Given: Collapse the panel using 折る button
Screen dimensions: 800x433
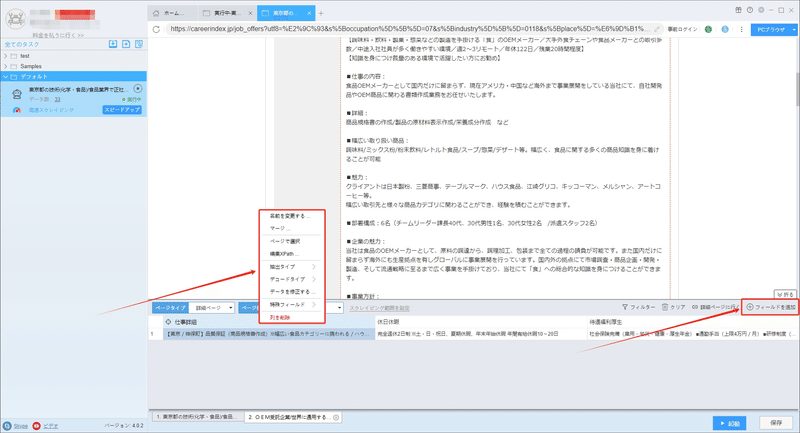Looking at the screenshot, I should (785, 294).
